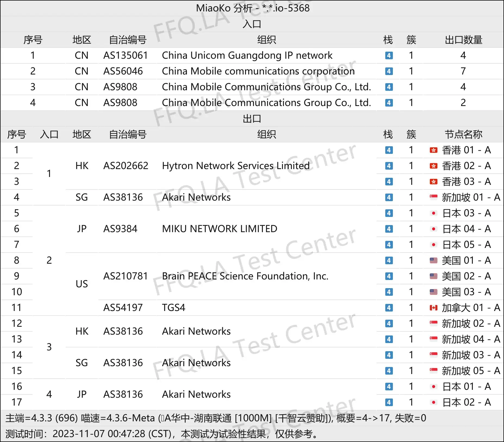Screen dimensions: 504x442
Task: Select the Hong Kong flag next to 香港 03 - A
Action: 433,182
